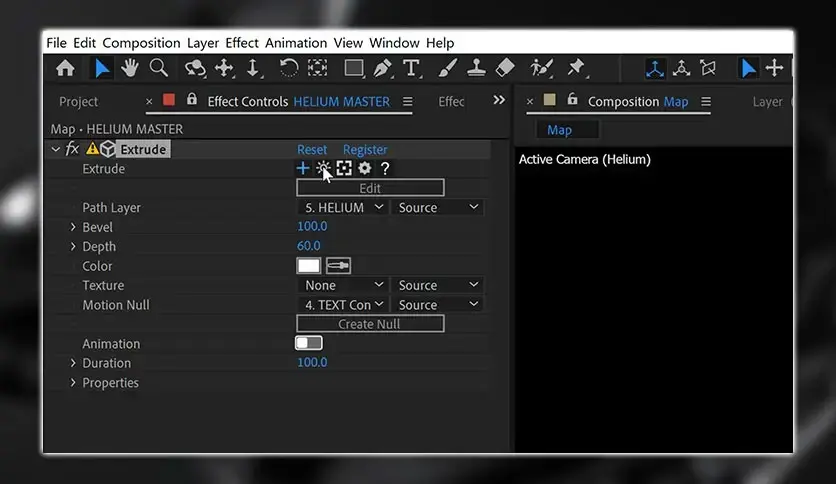Click the yellow warning icon on Extrude

coord(92,149)
